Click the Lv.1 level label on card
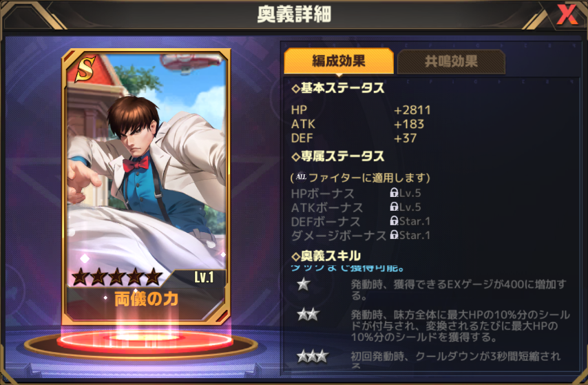 [x=204, y=278]
